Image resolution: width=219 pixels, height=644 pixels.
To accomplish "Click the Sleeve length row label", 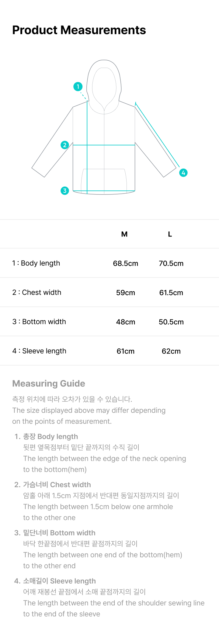I will pos(39,351).
